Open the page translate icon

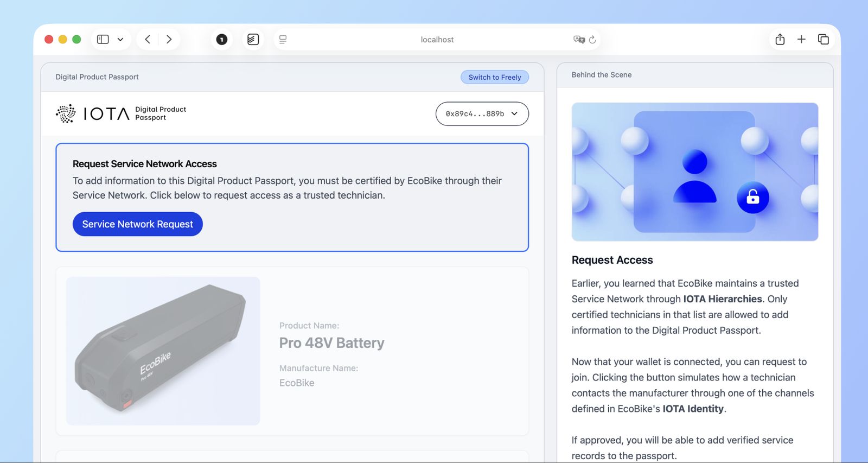tap(579, 39)
